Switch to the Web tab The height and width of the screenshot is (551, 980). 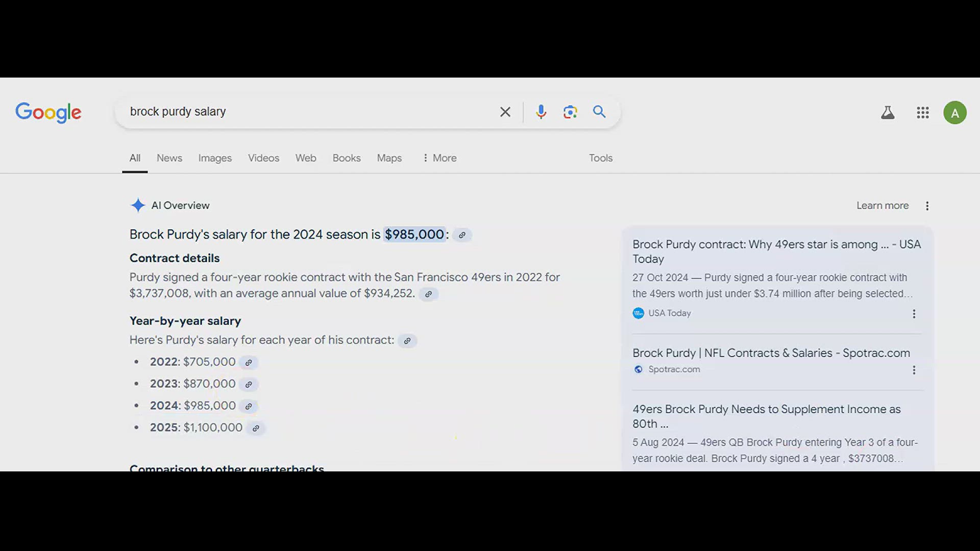(x=306, y=158)
